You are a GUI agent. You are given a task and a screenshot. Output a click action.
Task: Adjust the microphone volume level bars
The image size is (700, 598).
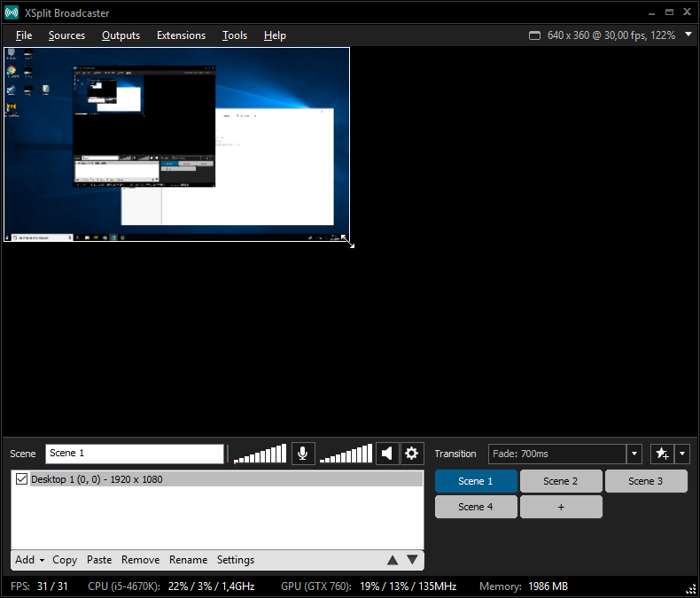tap(260, 454)
